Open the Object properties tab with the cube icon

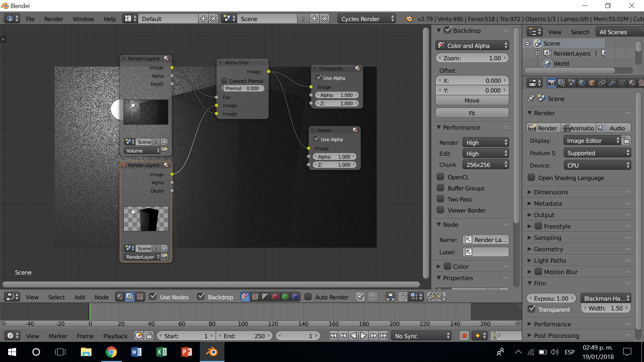[x=592, y=83]
